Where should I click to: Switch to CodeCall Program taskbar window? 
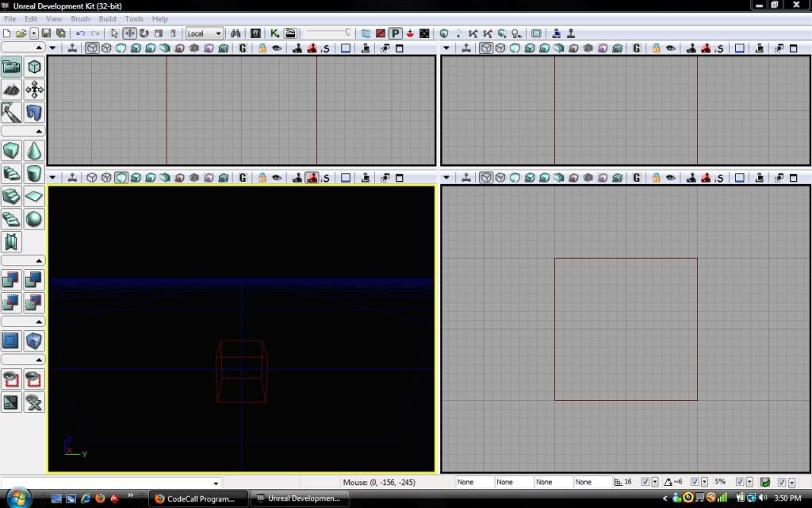198,498
